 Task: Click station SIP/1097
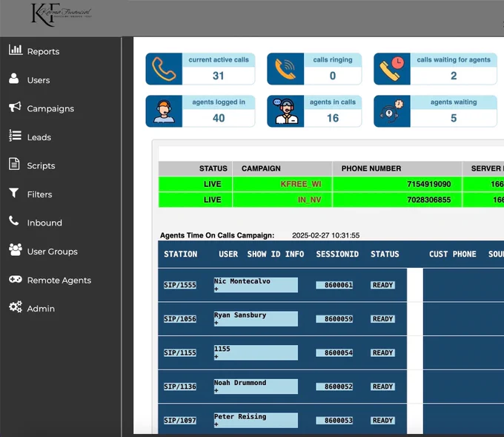click(x=180, y=420)
